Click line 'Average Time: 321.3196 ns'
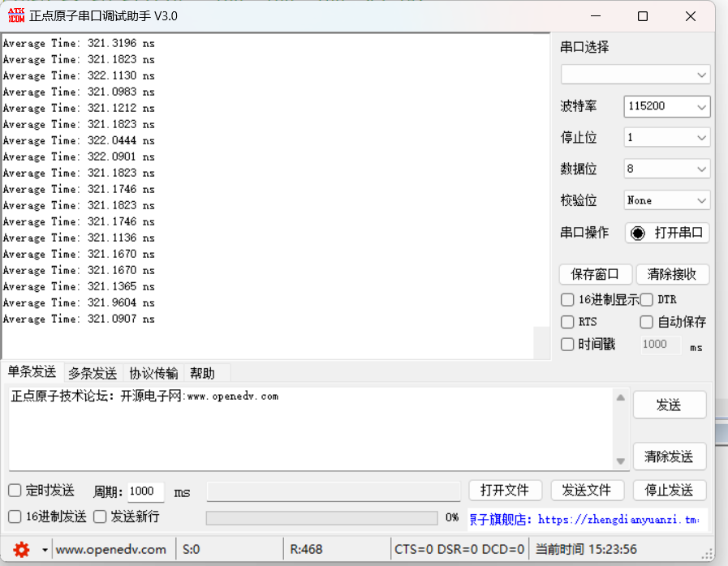 [x=79, y=43]
